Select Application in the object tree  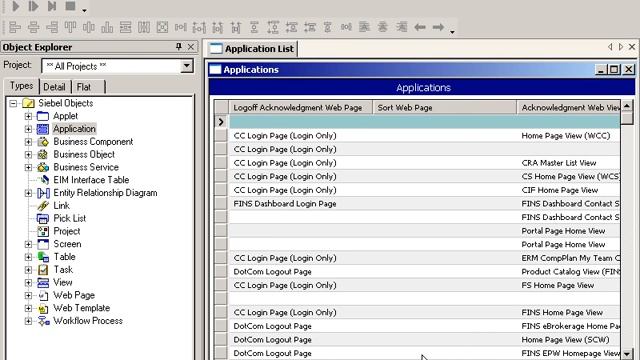[x=74, y=129]
